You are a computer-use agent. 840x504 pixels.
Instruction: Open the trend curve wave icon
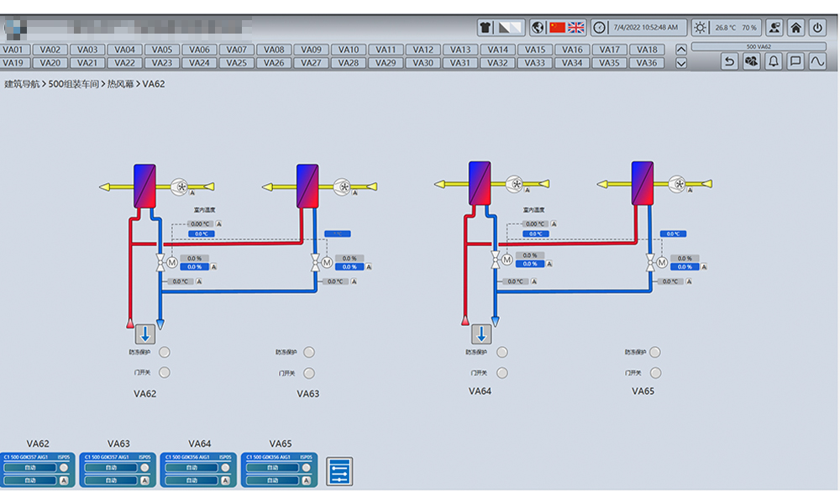[816, 61]
